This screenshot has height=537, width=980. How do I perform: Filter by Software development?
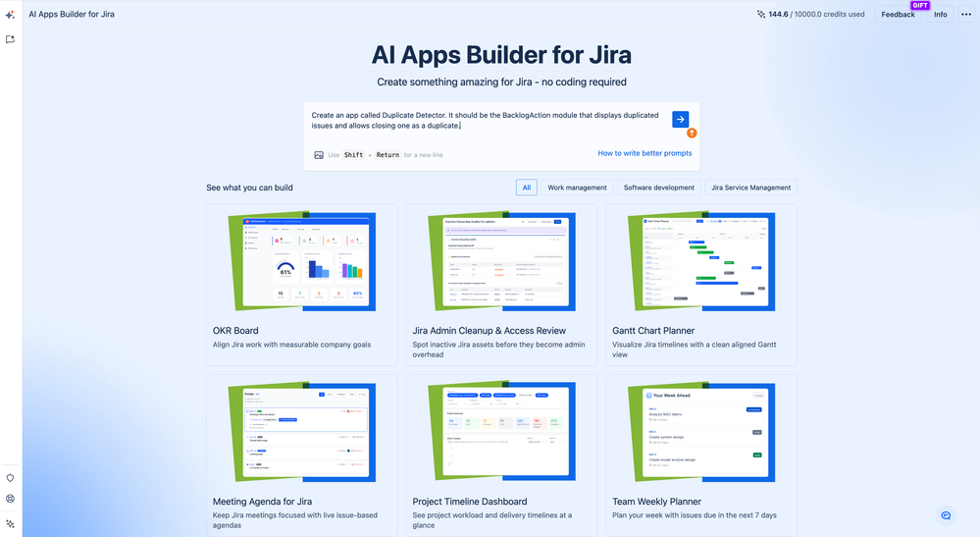pos(659,188)
